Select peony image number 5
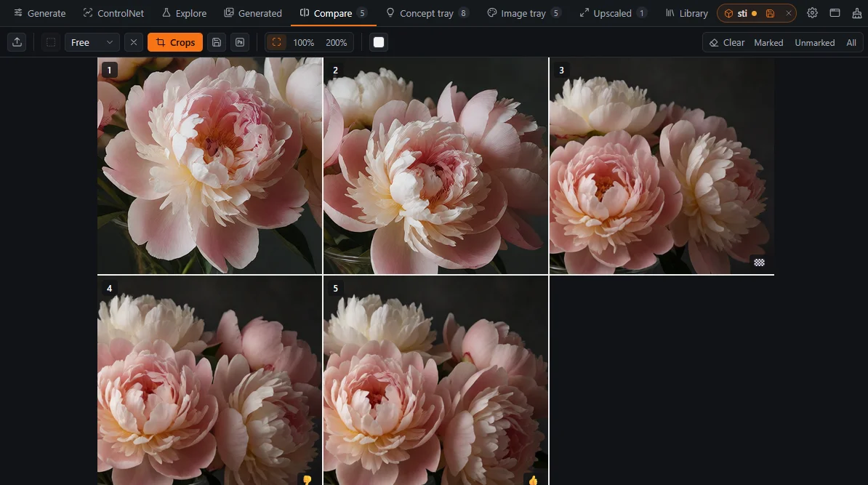Screen dimensions: 868x485 [x=435, y=380]
